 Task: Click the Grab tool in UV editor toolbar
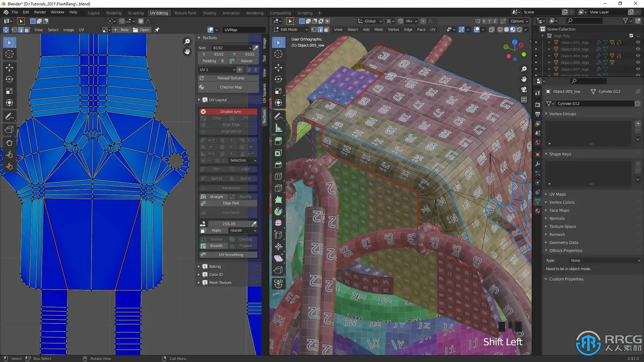tap(9, 143)
